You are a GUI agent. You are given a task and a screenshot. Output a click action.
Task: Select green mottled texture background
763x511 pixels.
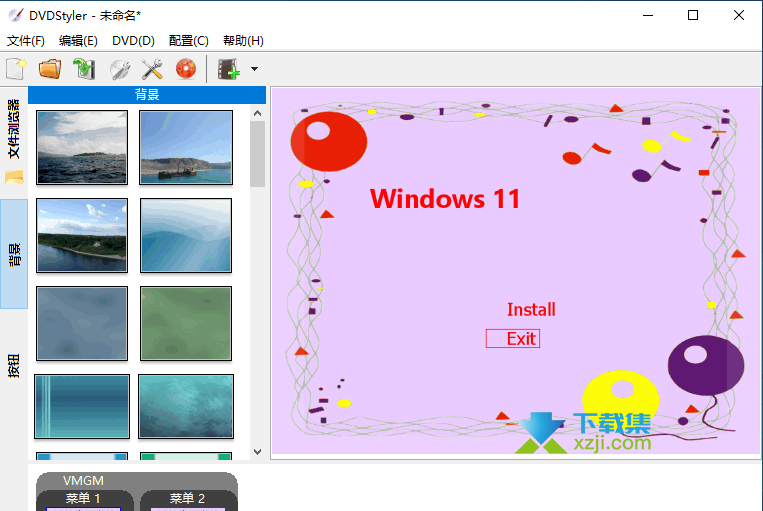point(186,323)
